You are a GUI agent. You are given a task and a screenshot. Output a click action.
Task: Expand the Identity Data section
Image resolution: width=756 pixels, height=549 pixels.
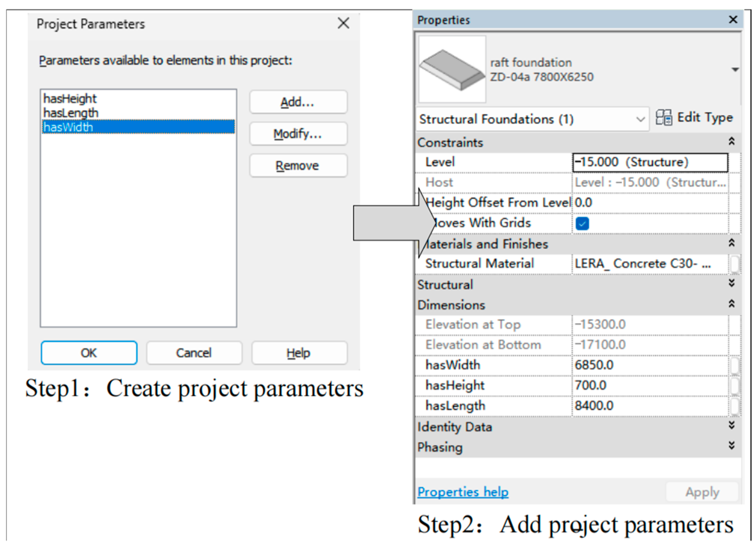[731, 426]
